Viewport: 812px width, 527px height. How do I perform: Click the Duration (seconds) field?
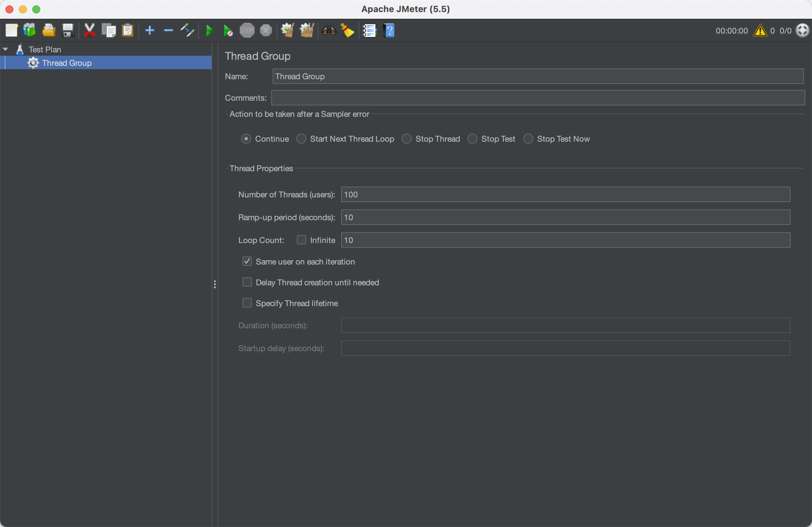pyautogui.click(x=566, y=325)
